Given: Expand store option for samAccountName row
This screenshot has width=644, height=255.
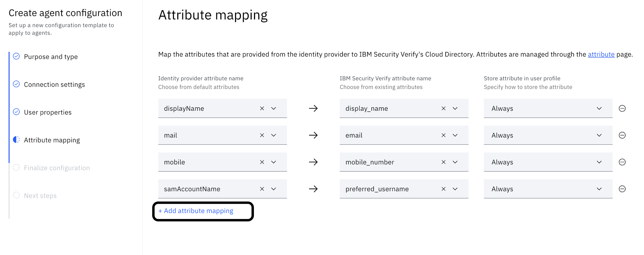Looking at the screenshot, I should [x=599, y=189].
